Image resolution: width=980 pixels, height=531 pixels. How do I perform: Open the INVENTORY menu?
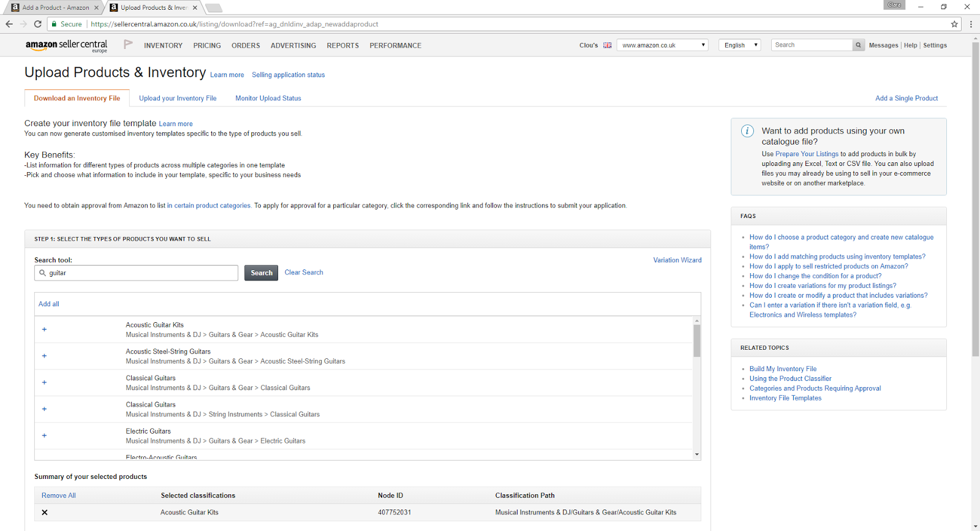163,46
